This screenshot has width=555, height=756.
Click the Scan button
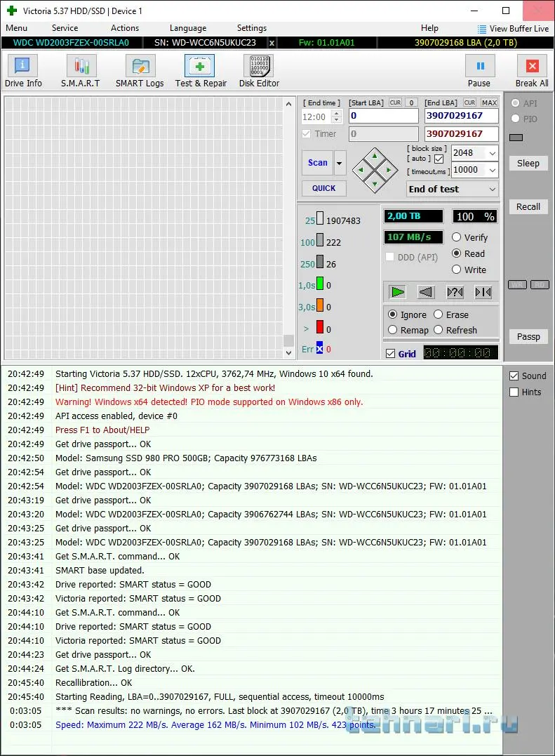317,163
